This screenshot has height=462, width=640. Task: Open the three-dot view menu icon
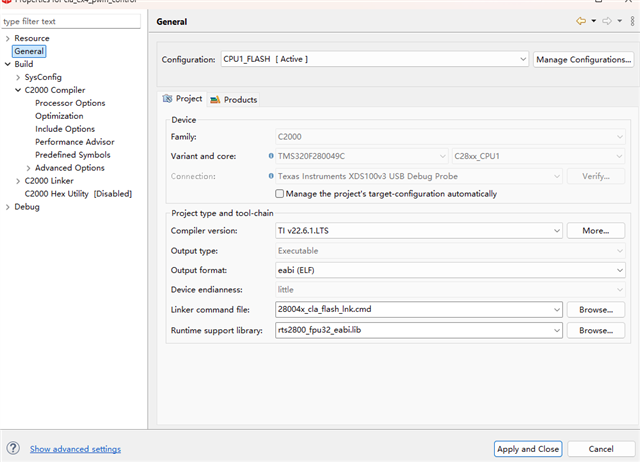(x=628, y=21)
